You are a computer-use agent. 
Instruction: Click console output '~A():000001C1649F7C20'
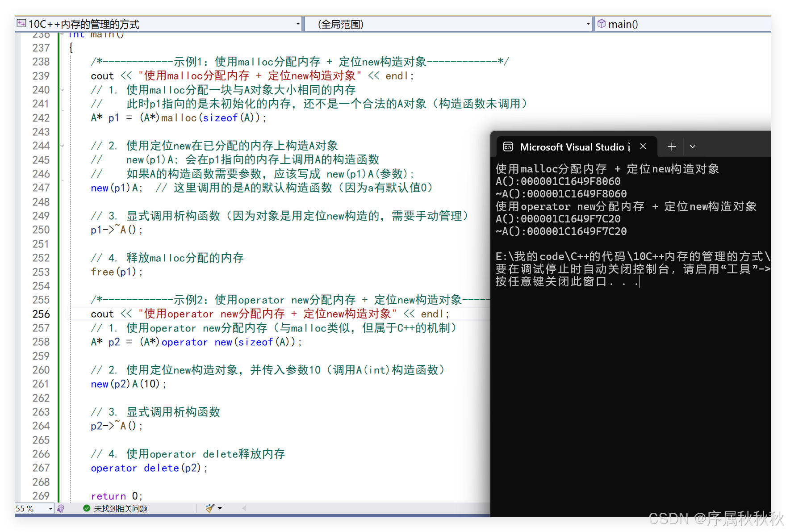561,231
